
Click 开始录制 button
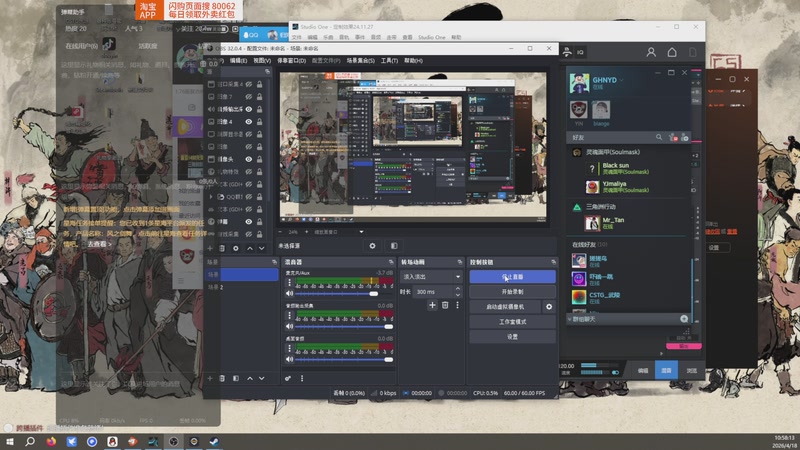click(512, 292)
